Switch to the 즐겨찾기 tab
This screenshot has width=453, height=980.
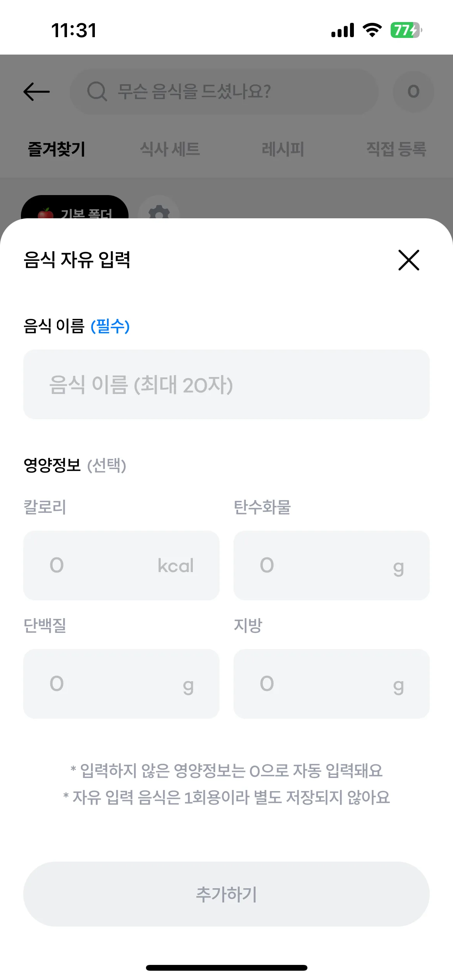tap(57, 149)
